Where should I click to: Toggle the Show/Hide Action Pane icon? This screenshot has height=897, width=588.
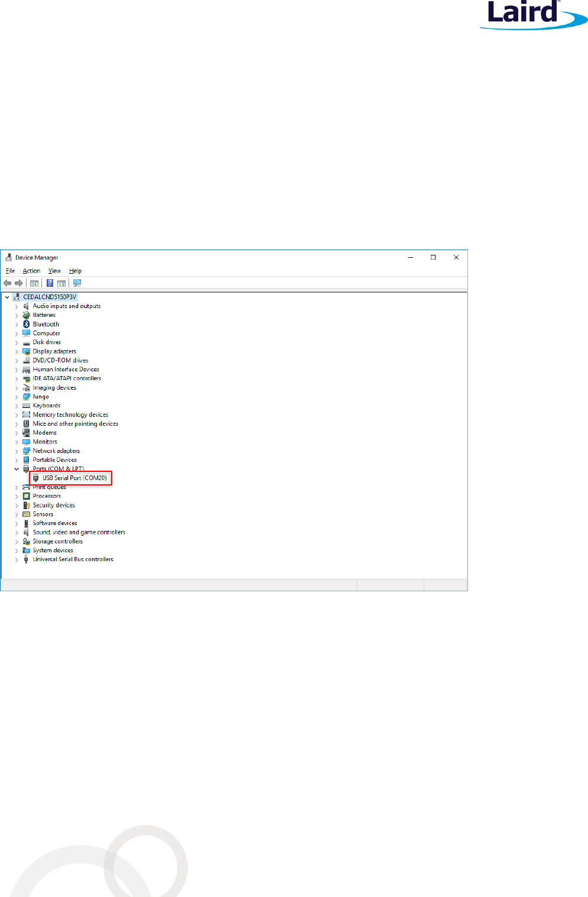(x=61, y=283)
